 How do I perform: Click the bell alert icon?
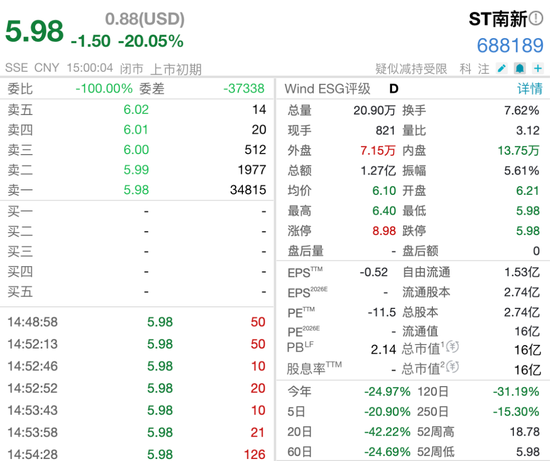click(x=519, y=68)
